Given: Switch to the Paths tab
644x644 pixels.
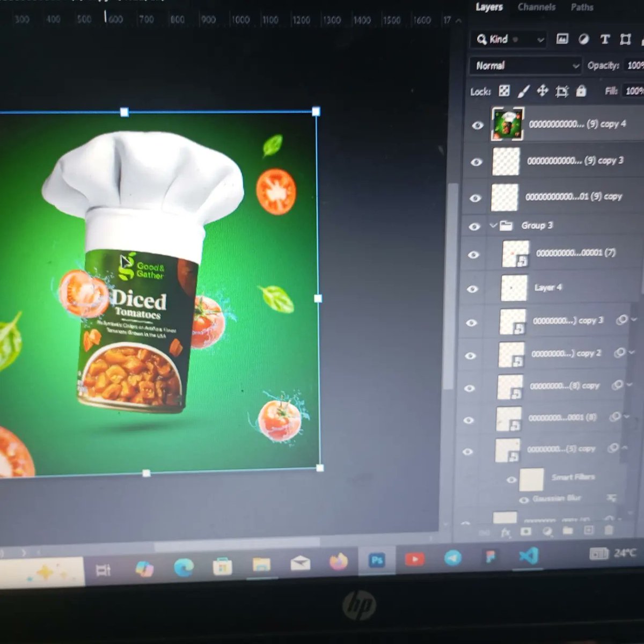Looking at the screenshot, I should (x=582, y=8).
